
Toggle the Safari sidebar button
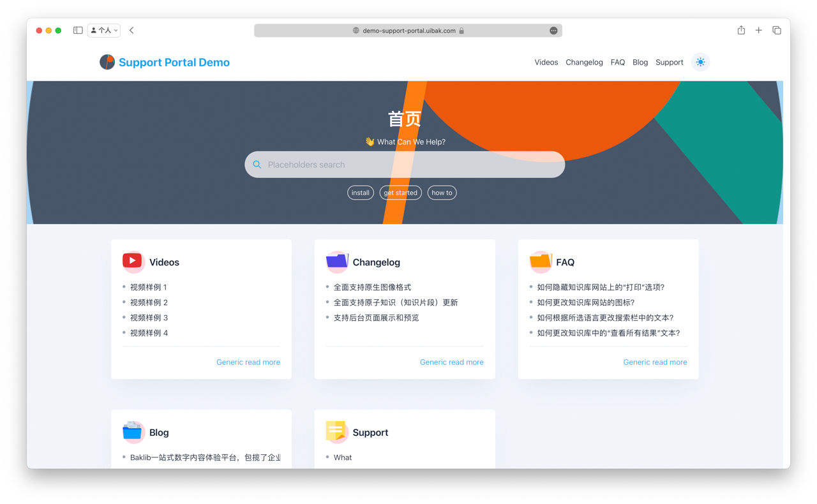pyautogui.click(x=77, y=30)
